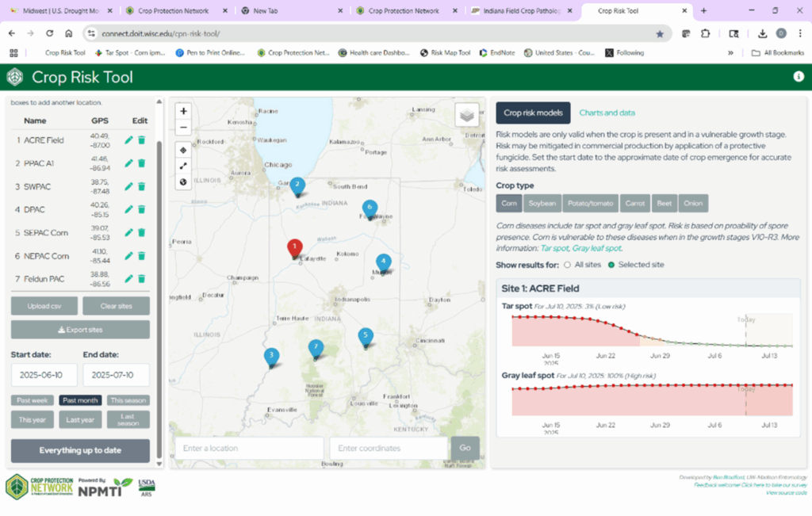Switch to Indiana Field Crop Pathology browser tab
The width and height of the screenshot is (812, 516).
click(522, 10)
